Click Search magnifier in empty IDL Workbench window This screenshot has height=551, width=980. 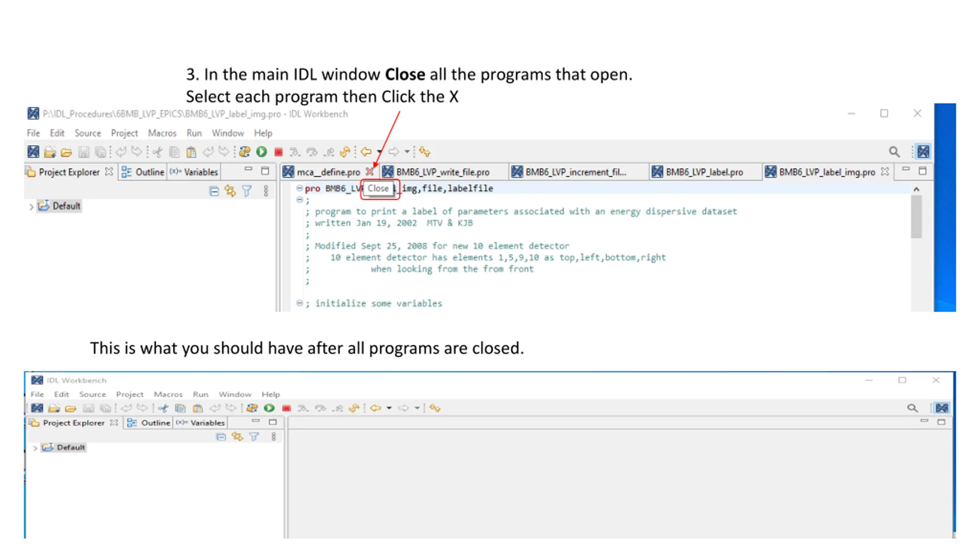coord(912,408)
